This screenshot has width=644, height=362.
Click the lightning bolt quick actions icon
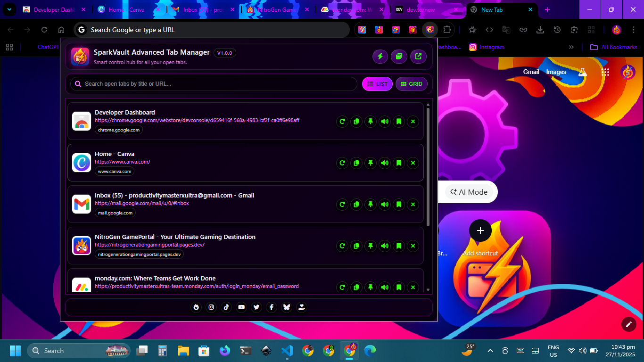(380, 57)
